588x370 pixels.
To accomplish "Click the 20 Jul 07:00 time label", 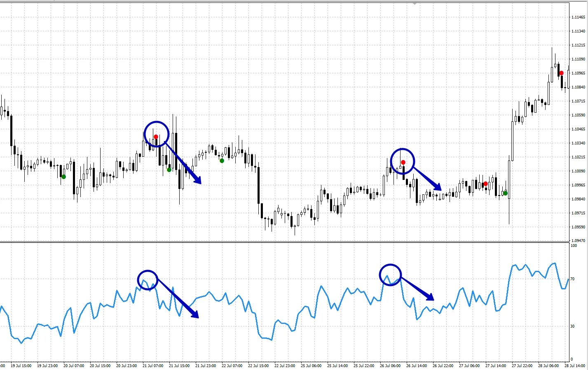I will coord(74,365).
